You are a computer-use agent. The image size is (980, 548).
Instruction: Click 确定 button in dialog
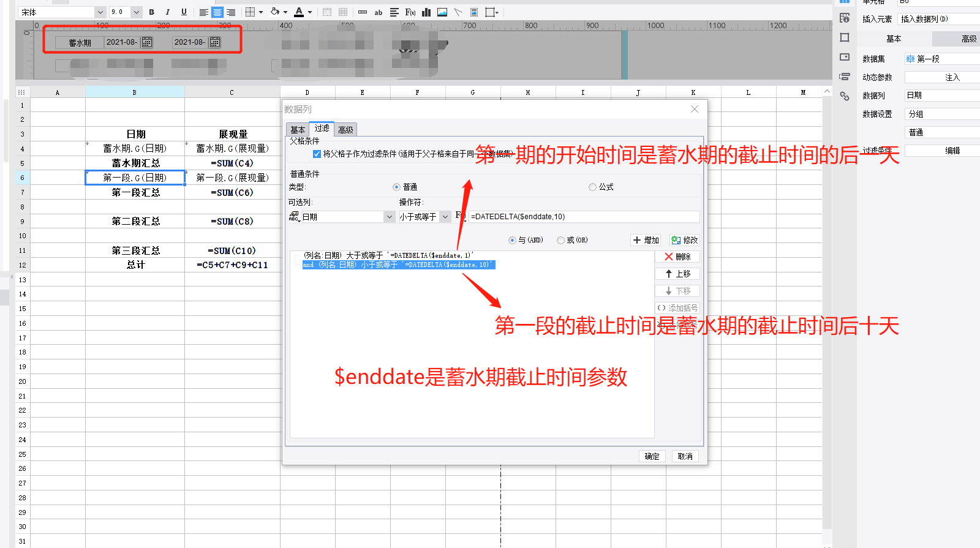652,456
